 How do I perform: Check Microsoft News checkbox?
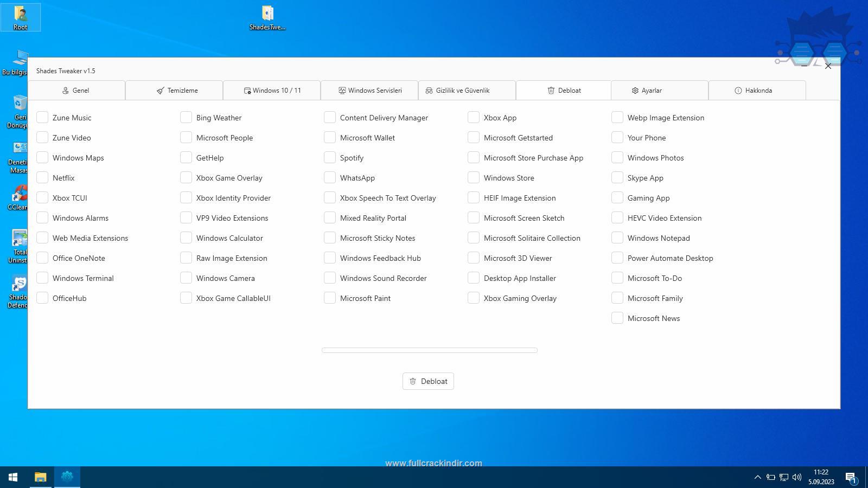tap(617, 318)
